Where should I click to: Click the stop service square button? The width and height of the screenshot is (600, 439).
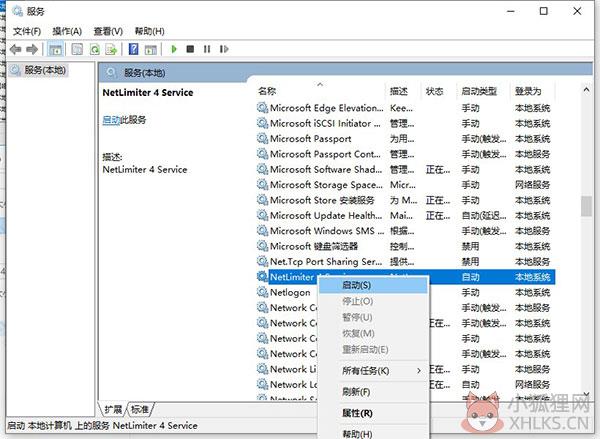(x=190, y=49)
